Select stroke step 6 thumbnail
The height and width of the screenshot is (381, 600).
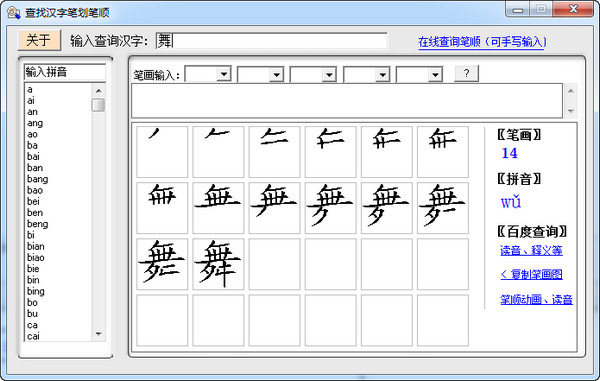click(x=443, y=152)
